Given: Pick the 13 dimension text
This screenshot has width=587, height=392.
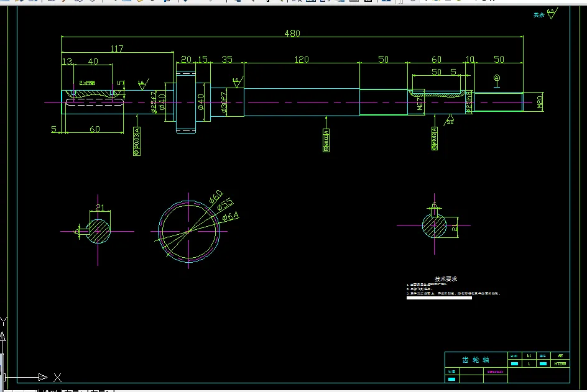Looking at the screenshot, I should [x=67, y=61].
